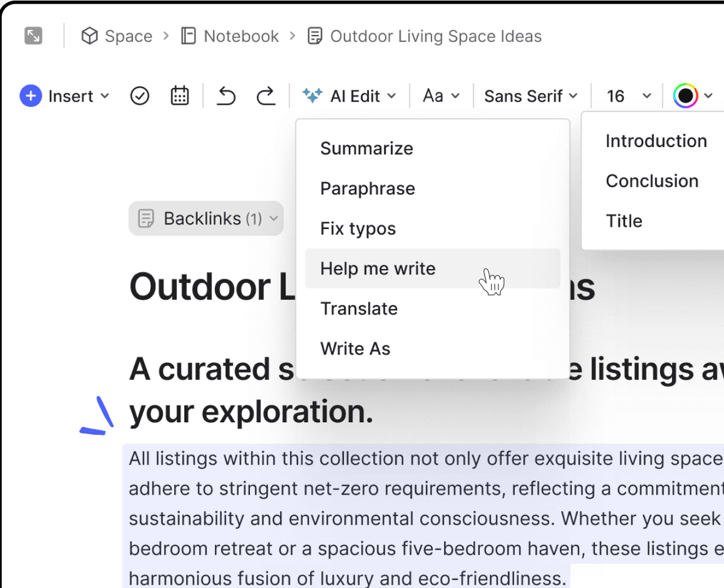Click the Outdoor Living Space Ideas page title
Viewport: 724px width, 588px height.
point(362,286)
